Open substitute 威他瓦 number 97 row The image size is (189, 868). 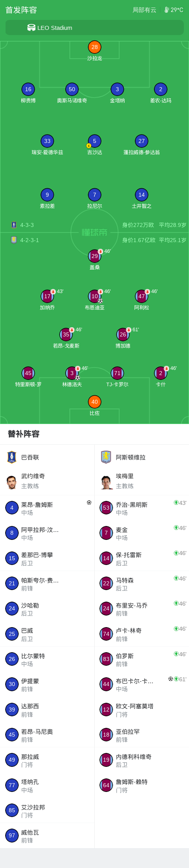coord(47,835)
